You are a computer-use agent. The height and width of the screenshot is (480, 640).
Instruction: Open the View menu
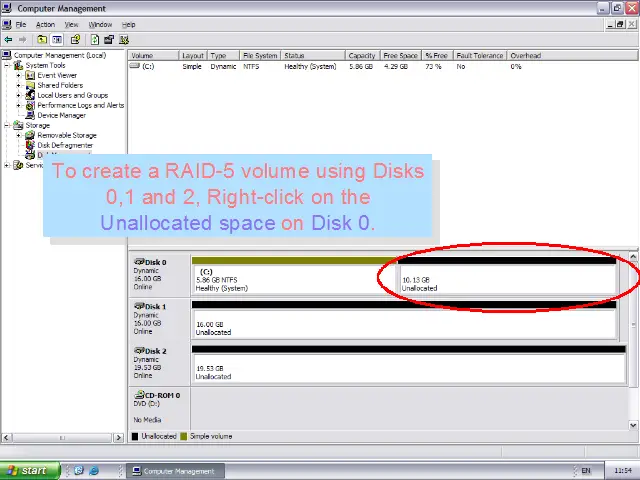72,24
